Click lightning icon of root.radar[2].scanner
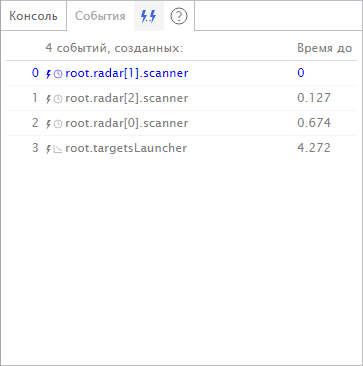 coord(48,99)
